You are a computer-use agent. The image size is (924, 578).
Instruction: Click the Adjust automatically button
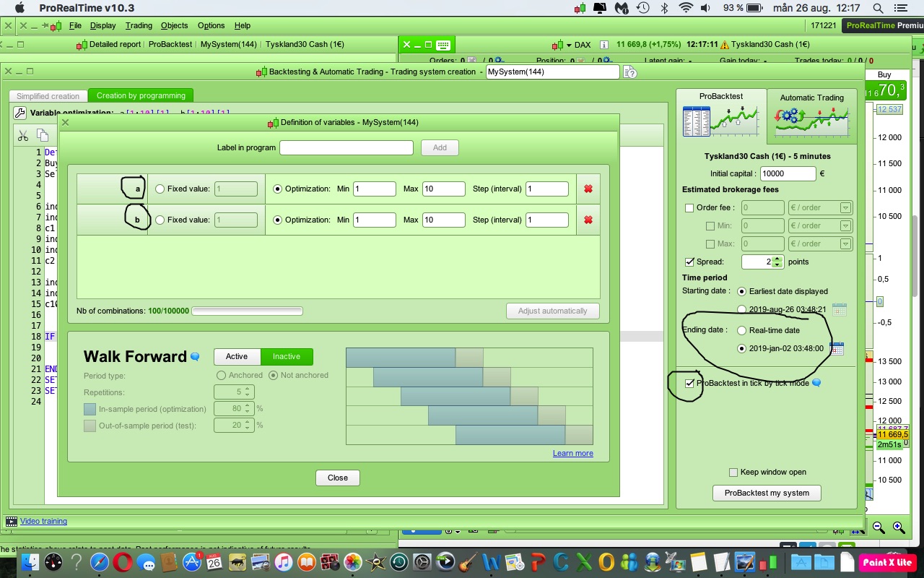(x=552, y=311)
